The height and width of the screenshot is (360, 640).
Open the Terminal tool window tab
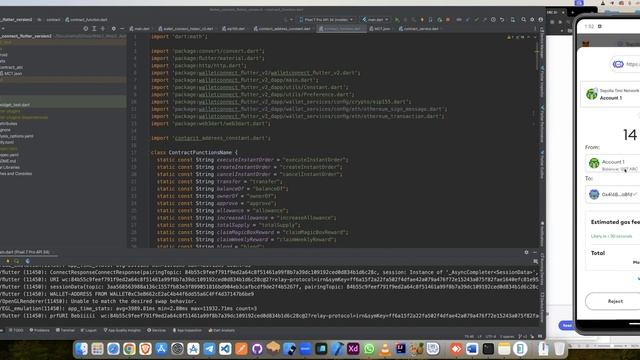coord(66,330)
